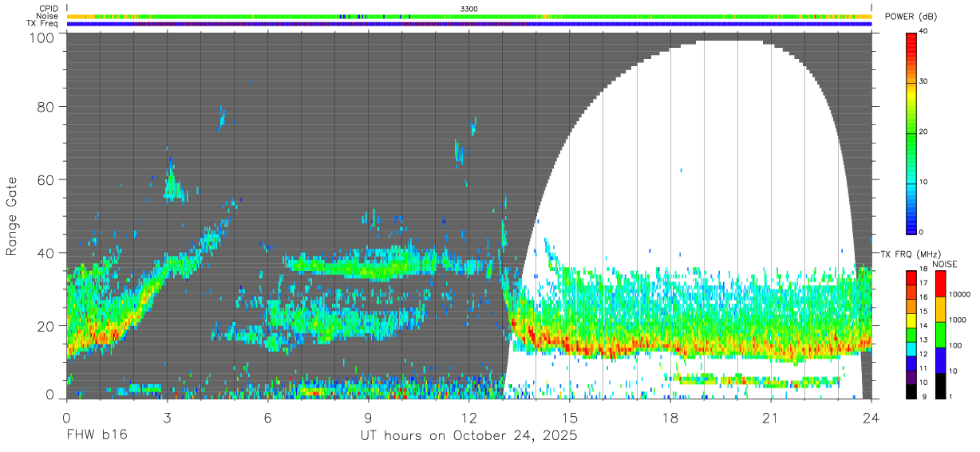Image resolution: width=980 pixels, height=452 pixels.
Task: Click the 18 tick on the UT hours axis
Action: (x=670, y=417)
